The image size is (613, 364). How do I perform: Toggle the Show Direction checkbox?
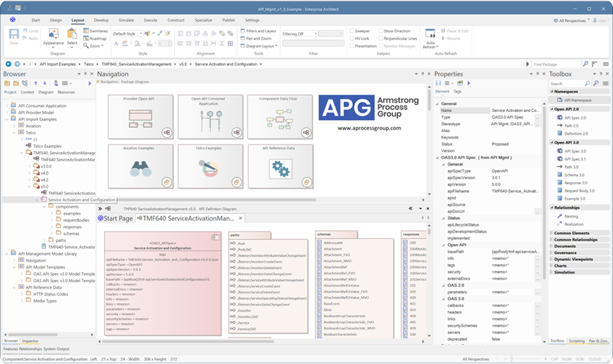click(x=381, y=31)
